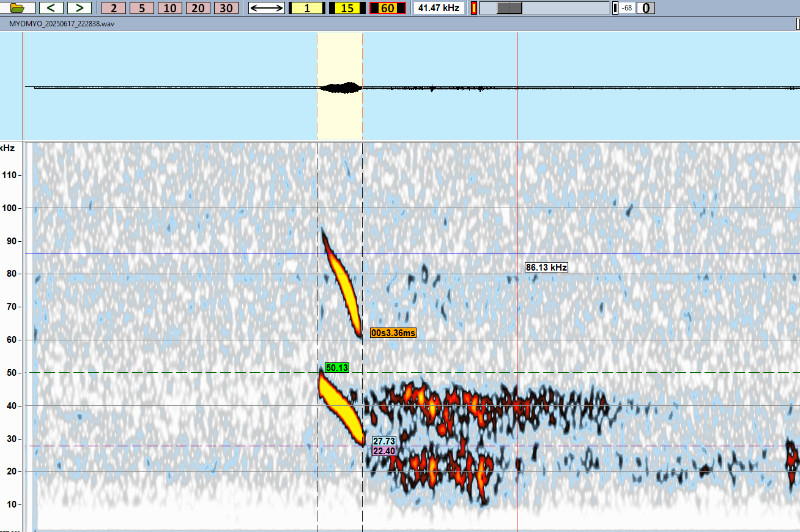This screenshot has height=532, width=800.
Task: Open a file with the folder icon
Action: [x=17, y=8]
